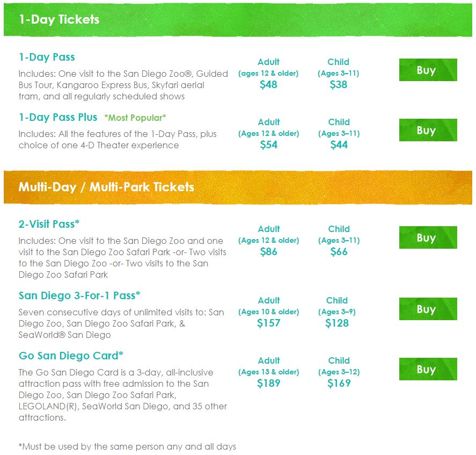
Task: Open the 1-Day Pass Plus title link
Action: click(x=58, y=117)
